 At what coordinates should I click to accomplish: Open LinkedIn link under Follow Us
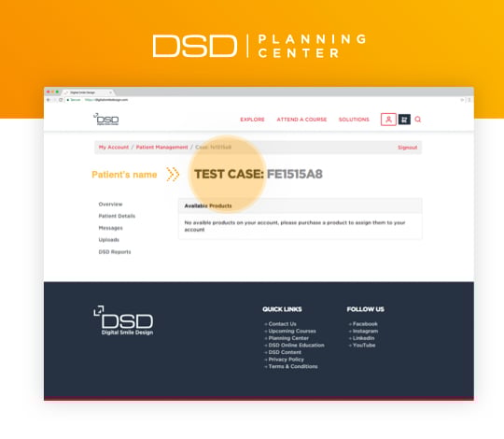click(363, 338)
